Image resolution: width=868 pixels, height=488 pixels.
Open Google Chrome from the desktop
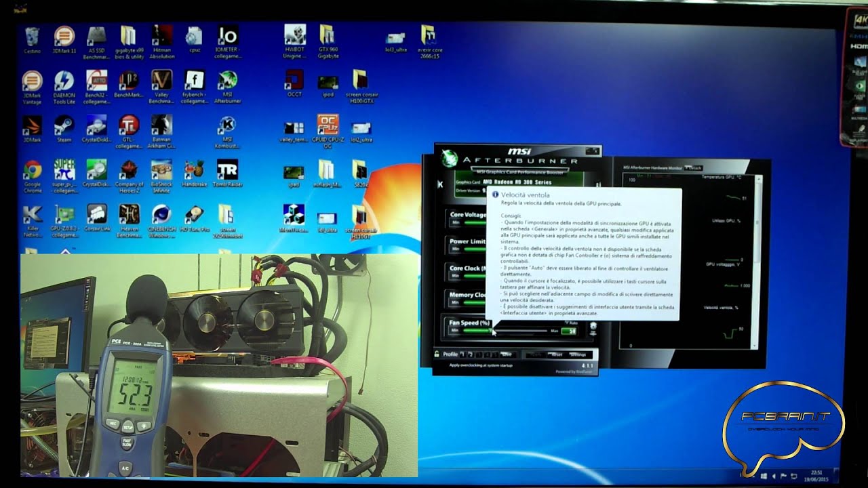[x=32, y=176]
